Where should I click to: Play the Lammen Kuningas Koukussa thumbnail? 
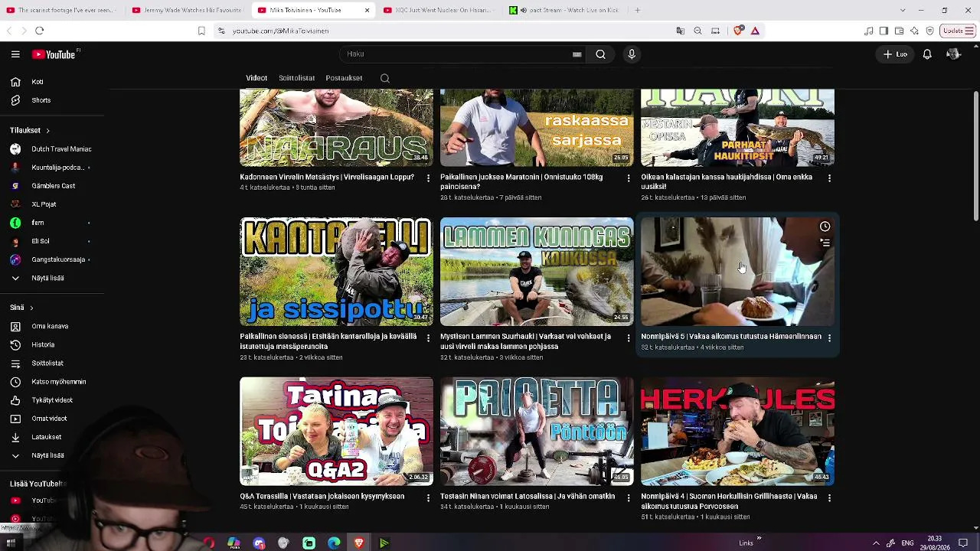click(x=537, y=272)
